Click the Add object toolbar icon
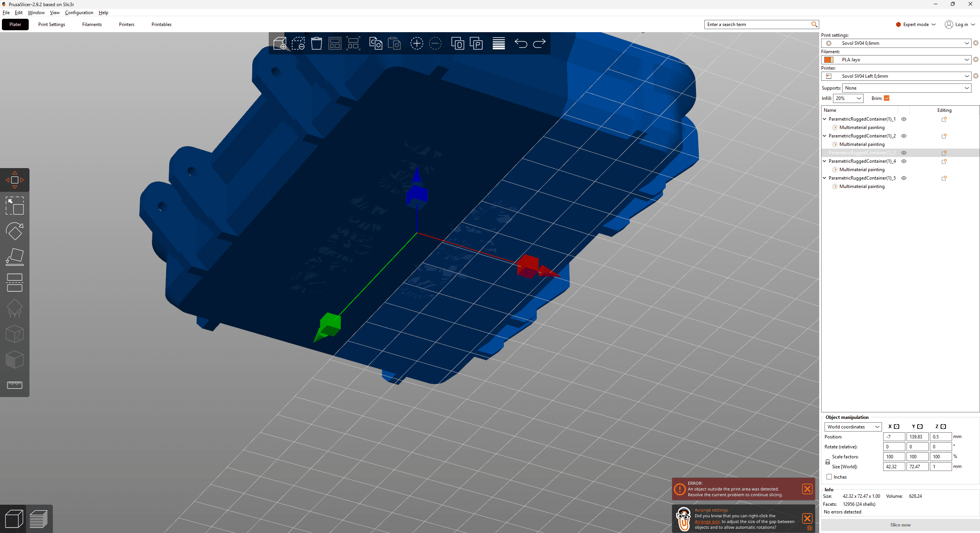The image size is (980, 533). [280, 43]
